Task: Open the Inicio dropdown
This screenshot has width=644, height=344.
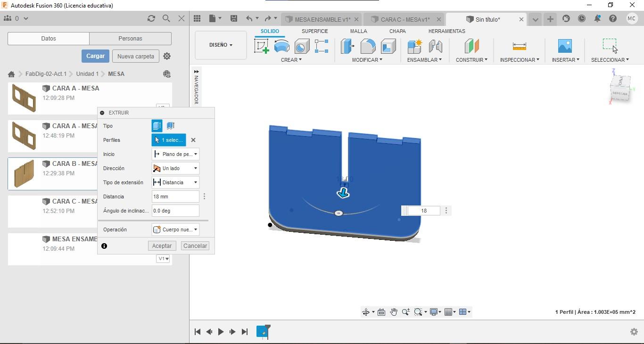Action: [x=175, y=154]
